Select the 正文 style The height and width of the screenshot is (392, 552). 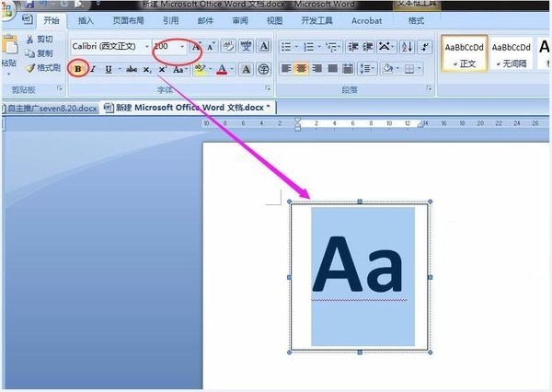(465, 53)
